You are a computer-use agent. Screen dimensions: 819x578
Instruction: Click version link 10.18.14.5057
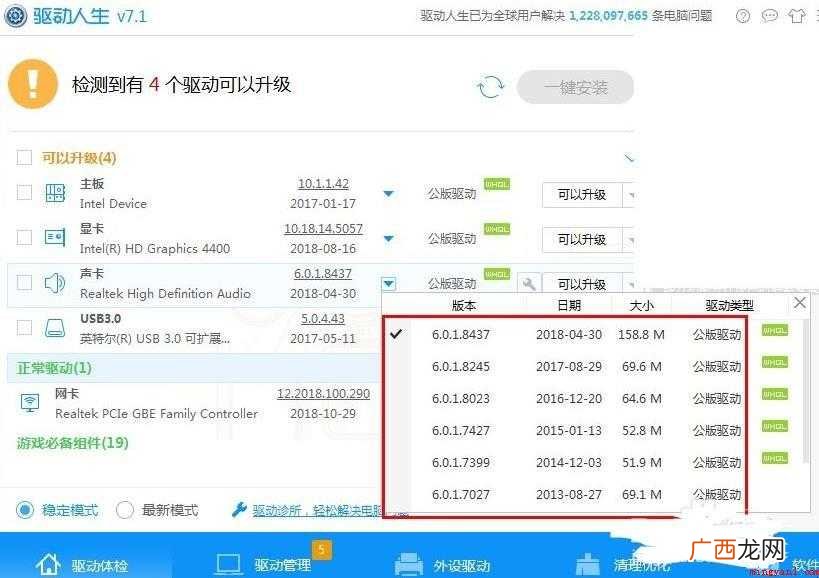[323, 229]
